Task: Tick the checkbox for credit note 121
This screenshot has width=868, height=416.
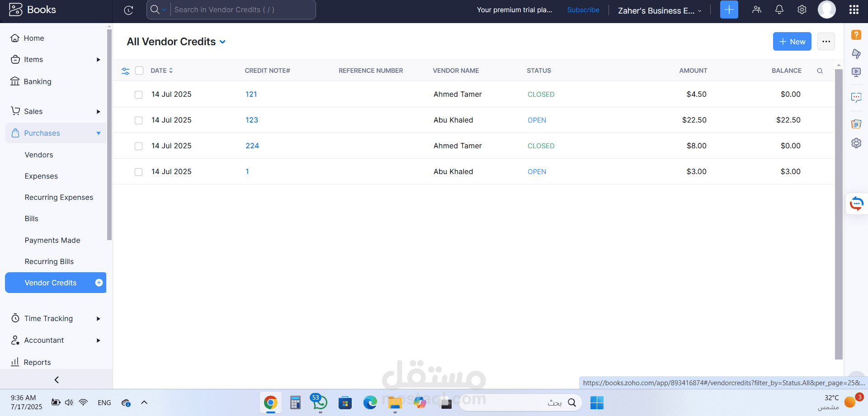Action: point(139,95)
